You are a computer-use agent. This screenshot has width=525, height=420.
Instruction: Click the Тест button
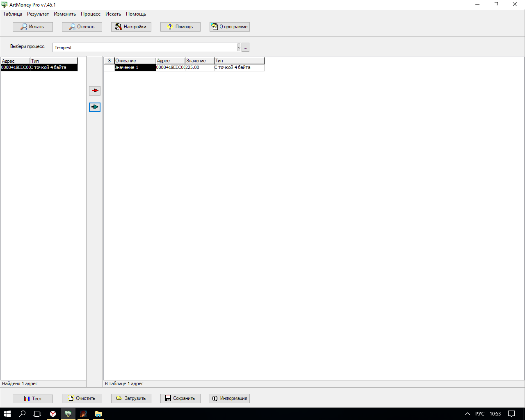click(33, 398)
